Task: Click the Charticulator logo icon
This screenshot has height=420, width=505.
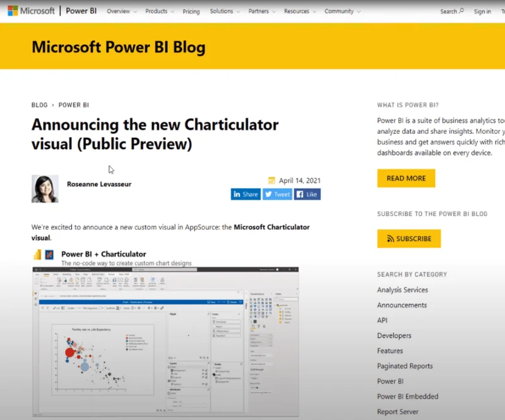Action: (x=49, y=255)
